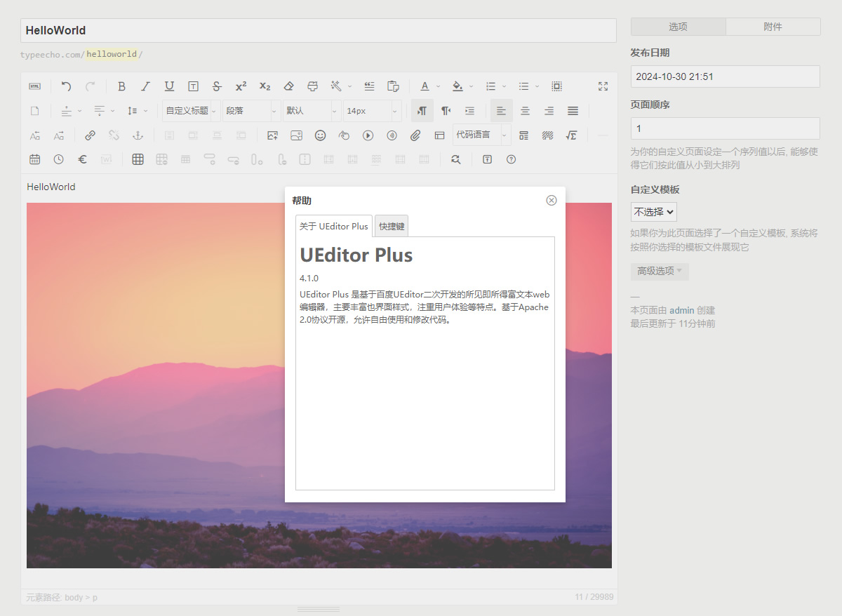This screenshot has height=616, width=842.
Task: Open the background fill color picker
Action: (x=457, y=86)
